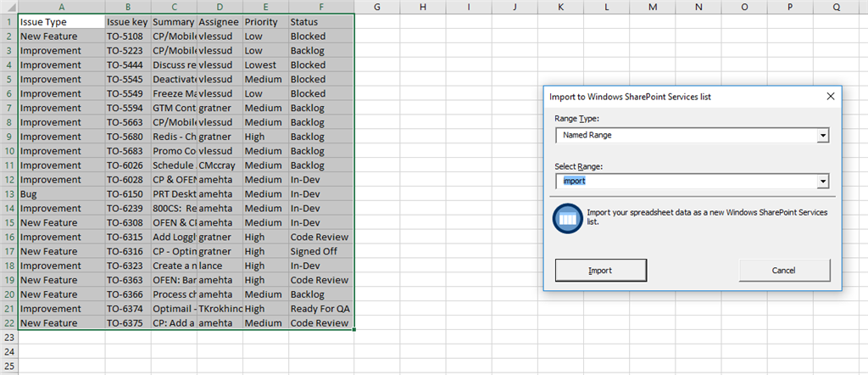Select row 13 header
The width and height of the screenshot is (868, 375).
[x=8, y=194]
